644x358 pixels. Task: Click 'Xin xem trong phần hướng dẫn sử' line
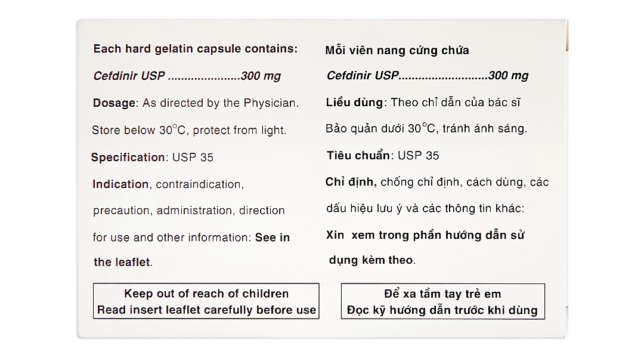click(x=425, y=235)
